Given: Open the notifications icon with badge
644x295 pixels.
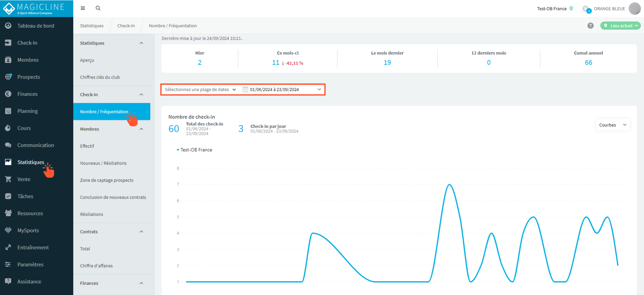Looking at the screenshot, I should [x=586, y=9].
